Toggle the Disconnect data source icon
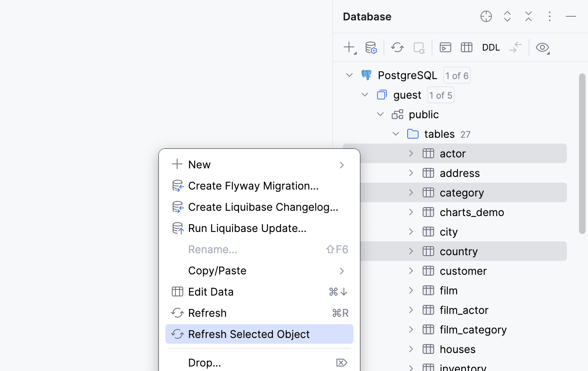The width and height of the screenshot is (588, 371). pyautogui.click(x=419, y=47)
